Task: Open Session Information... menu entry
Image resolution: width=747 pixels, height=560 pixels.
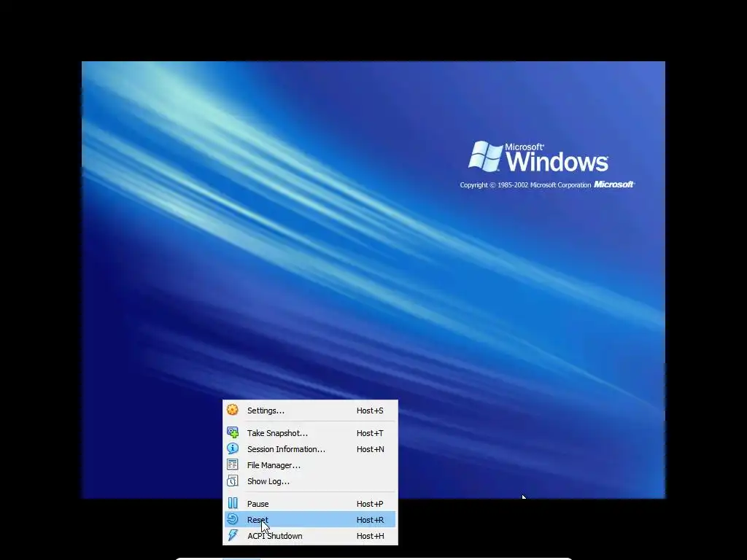Action: click(x=309, y=449)
